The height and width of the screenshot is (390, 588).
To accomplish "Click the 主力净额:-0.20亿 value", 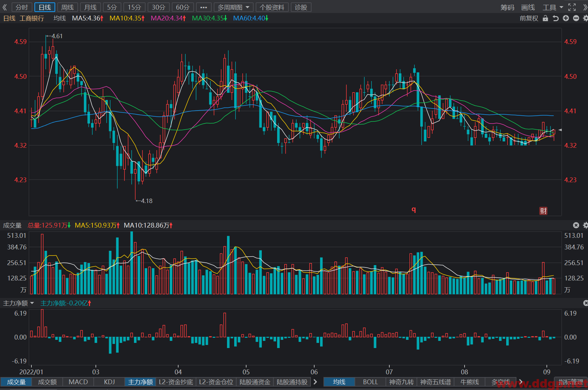I will [x=66, y=303].
